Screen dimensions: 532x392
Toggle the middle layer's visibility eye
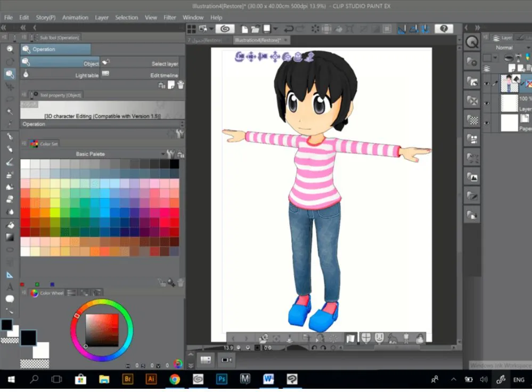(x=487, y=103)
